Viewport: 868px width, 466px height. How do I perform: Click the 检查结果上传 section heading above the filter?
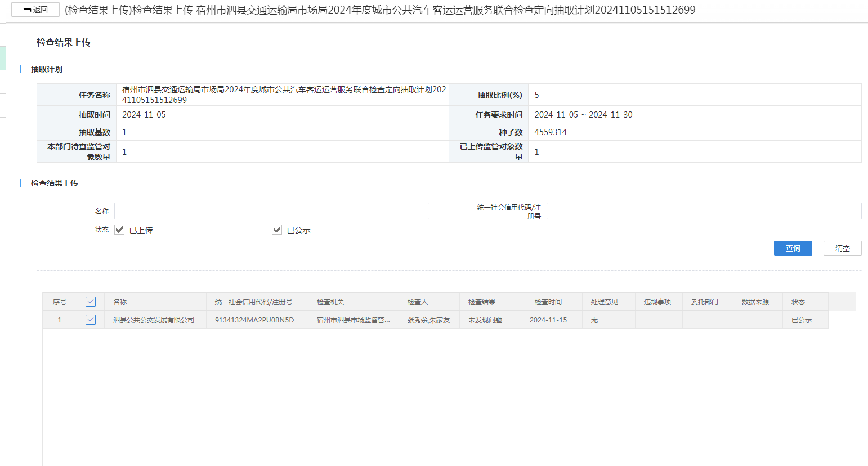(x=55, y=183)
